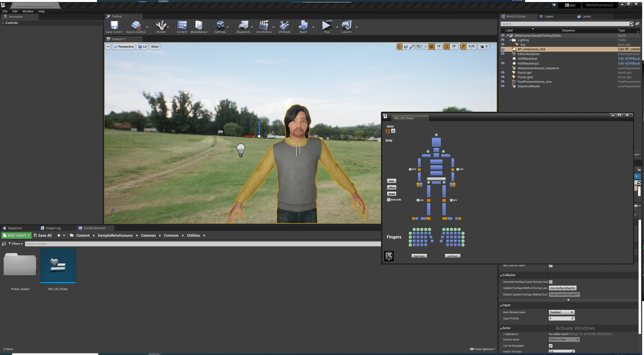Viewport: 644px width, 355px height.
Task: Select the MH_CR_Picker asset thumbnail
Action: [x=58, y=266]
